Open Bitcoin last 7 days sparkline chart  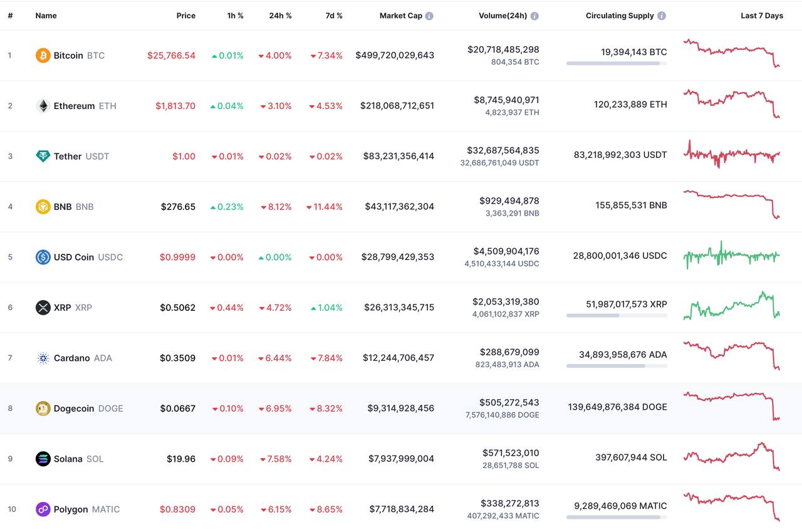click(x=731, y=54)
